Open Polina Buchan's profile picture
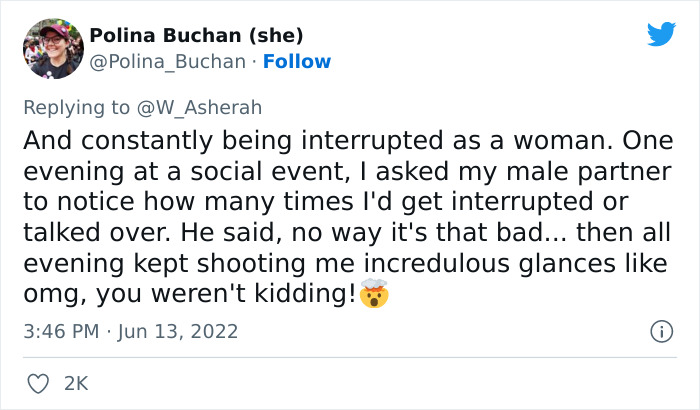The height and width of the screenshot is (410, 700). tap(52, 48)
